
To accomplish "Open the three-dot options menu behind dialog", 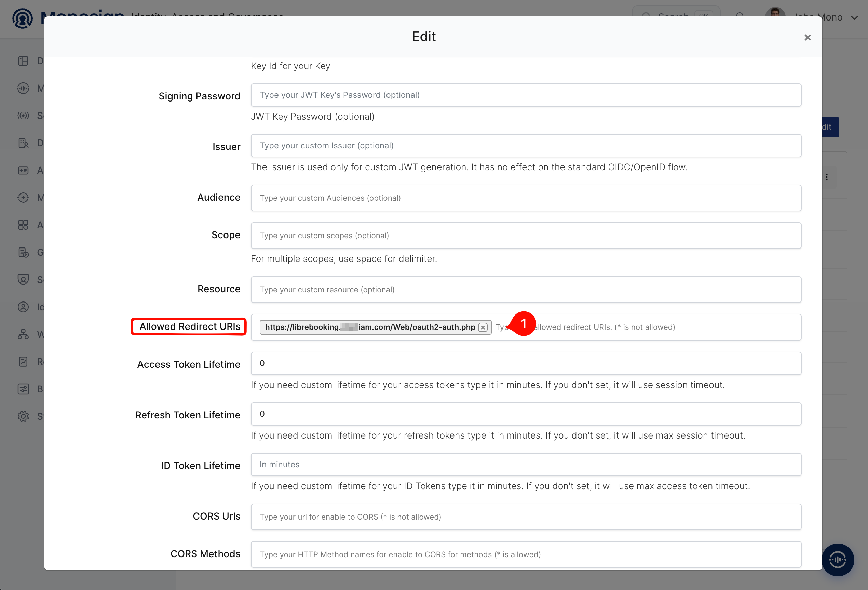I will [827, 177].
